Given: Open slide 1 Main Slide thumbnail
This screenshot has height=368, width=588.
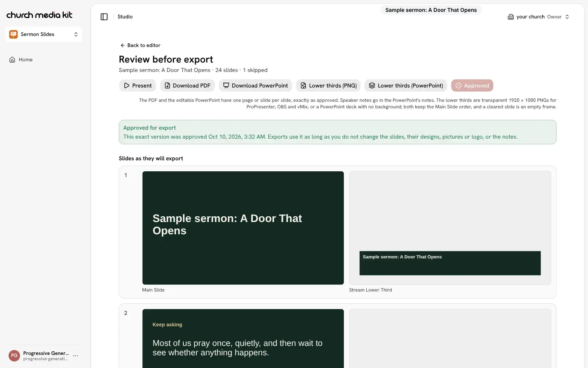Looking at the screenshot, I should coord(243,228).
